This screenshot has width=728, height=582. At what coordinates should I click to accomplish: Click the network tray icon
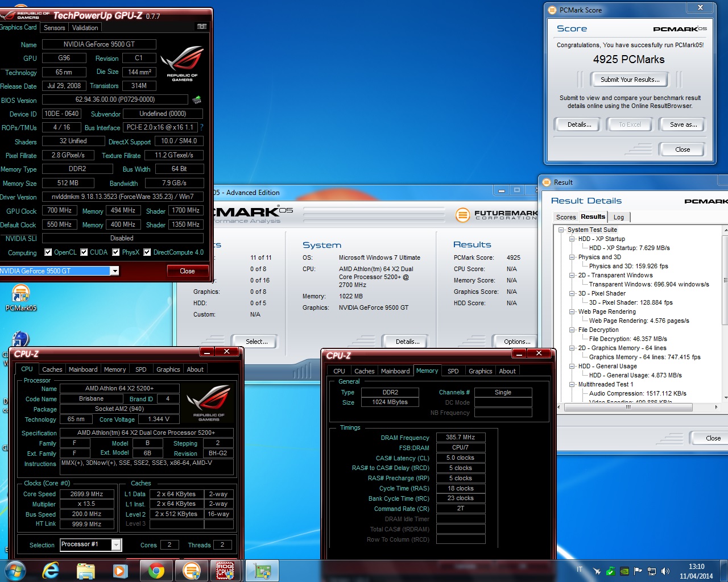click(652, 571)
